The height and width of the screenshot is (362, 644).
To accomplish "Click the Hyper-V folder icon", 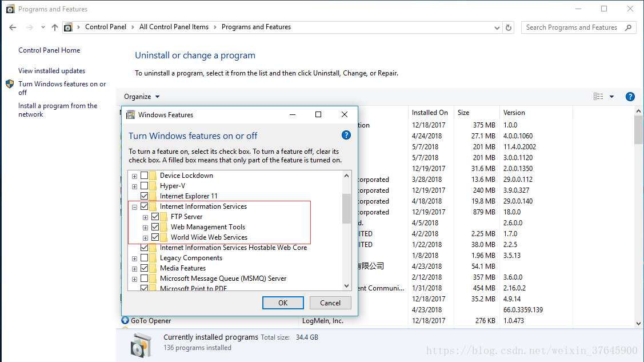I will click(153, 186).
